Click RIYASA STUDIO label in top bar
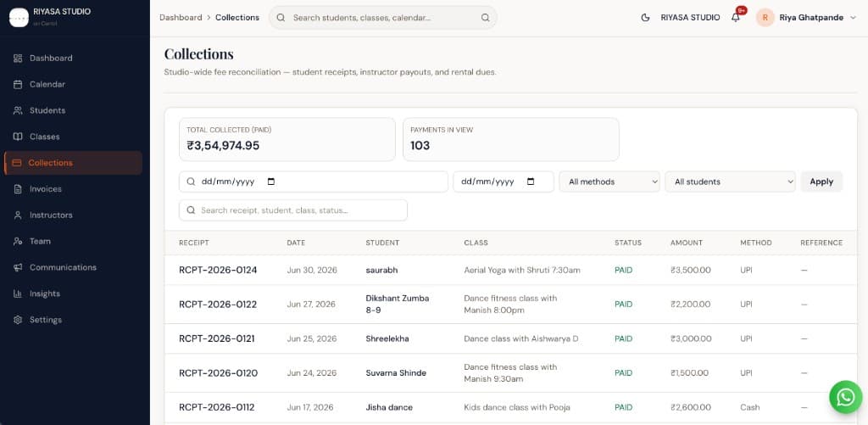The height and width of the screenshot is (425, 868). [x=690, y=18]
